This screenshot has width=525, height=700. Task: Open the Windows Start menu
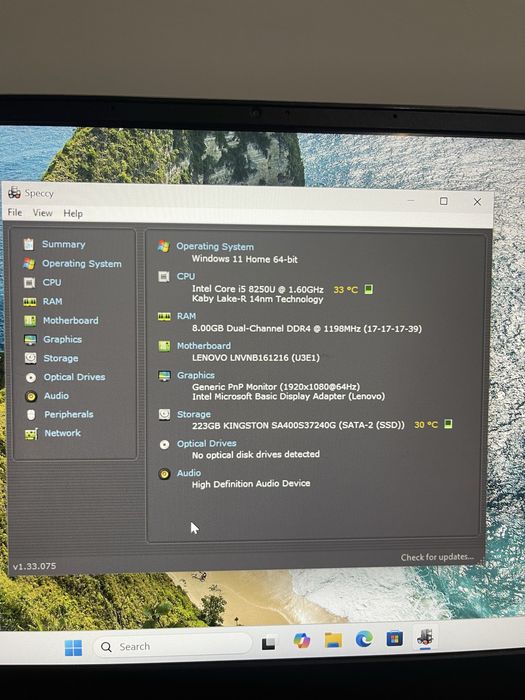[73, 647]
